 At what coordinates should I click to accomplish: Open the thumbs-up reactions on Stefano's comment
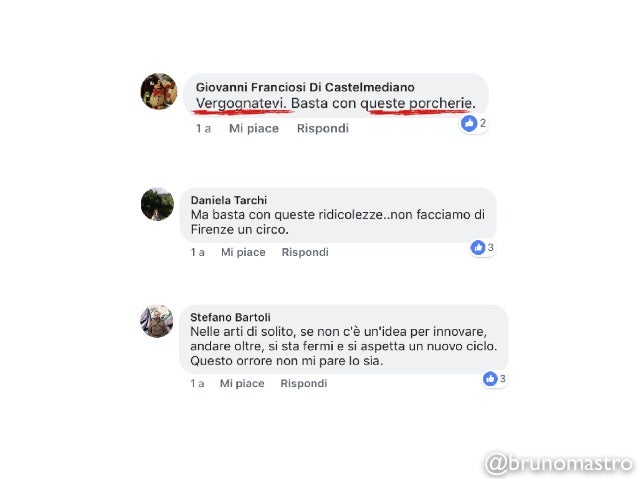[494, 379]
